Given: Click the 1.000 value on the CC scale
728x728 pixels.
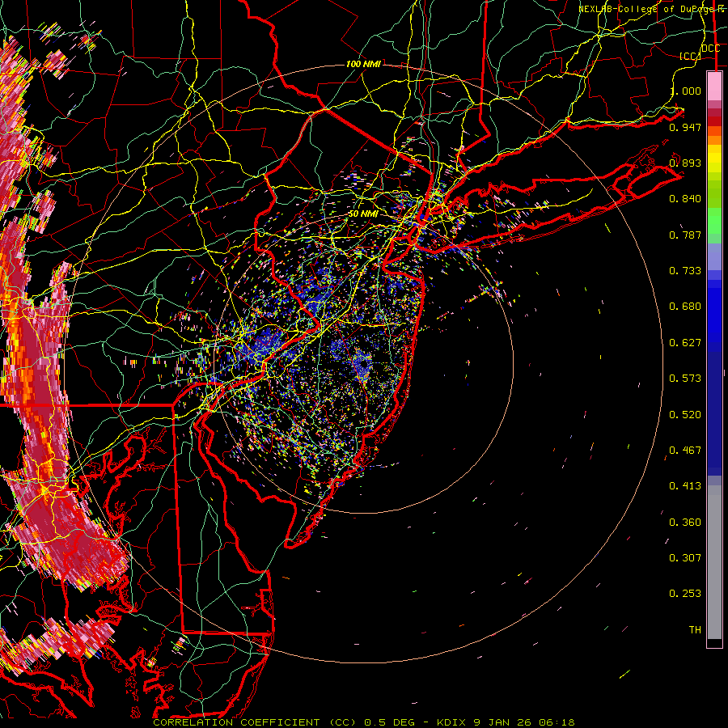Looking at the screenshot, I should click(686, 91).
